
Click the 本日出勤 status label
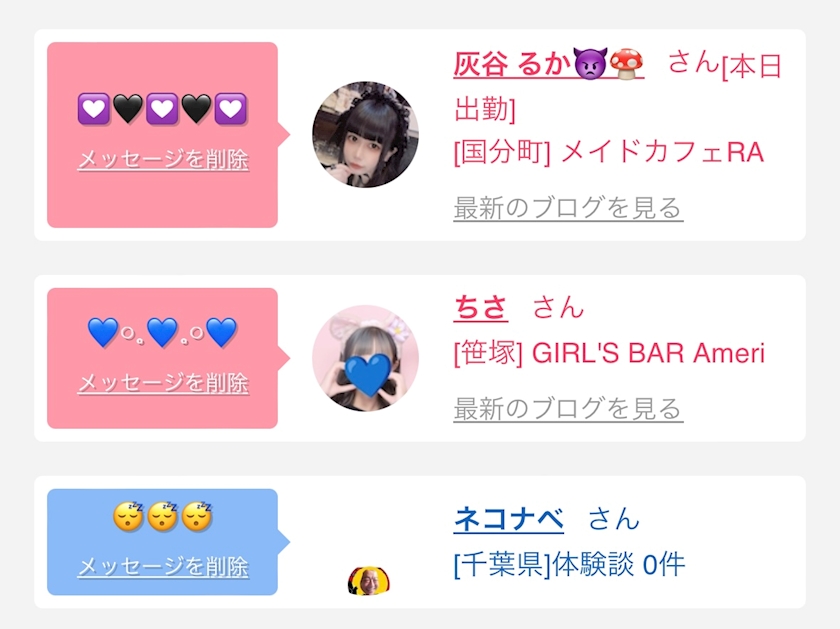pyautogui.click(x=618, y=88)
